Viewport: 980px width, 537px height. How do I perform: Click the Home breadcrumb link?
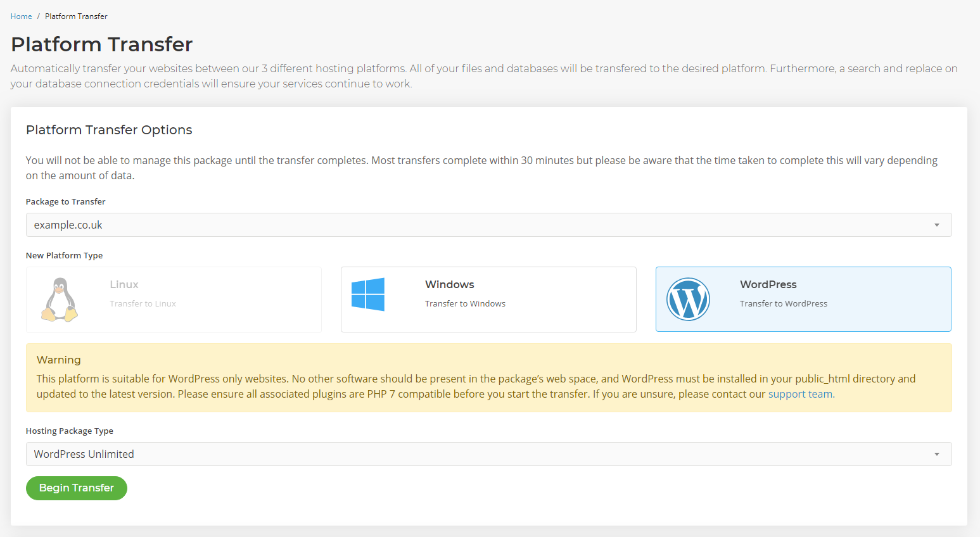point(21,16)
